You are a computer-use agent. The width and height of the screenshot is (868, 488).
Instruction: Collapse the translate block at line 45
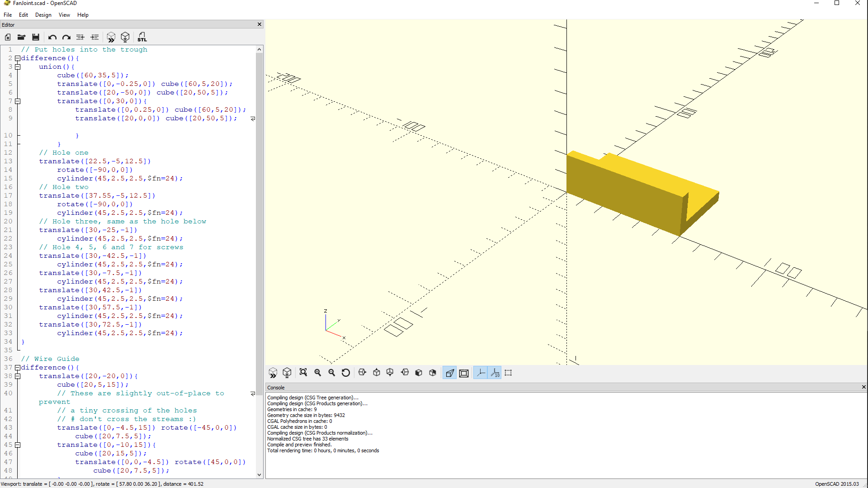click(18, 445)
